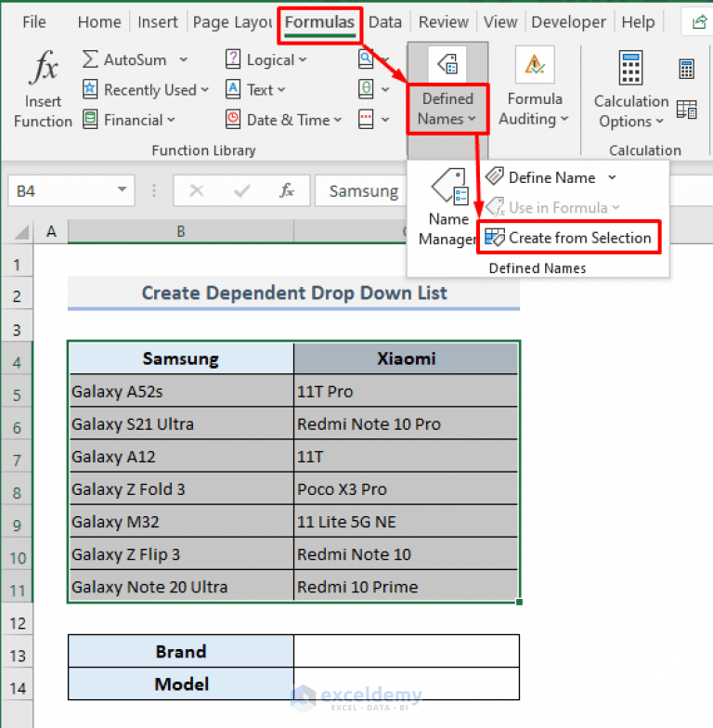Select the Xiaomi header cell
Viewport: 713px width, 728px height.
coord(407,358)
